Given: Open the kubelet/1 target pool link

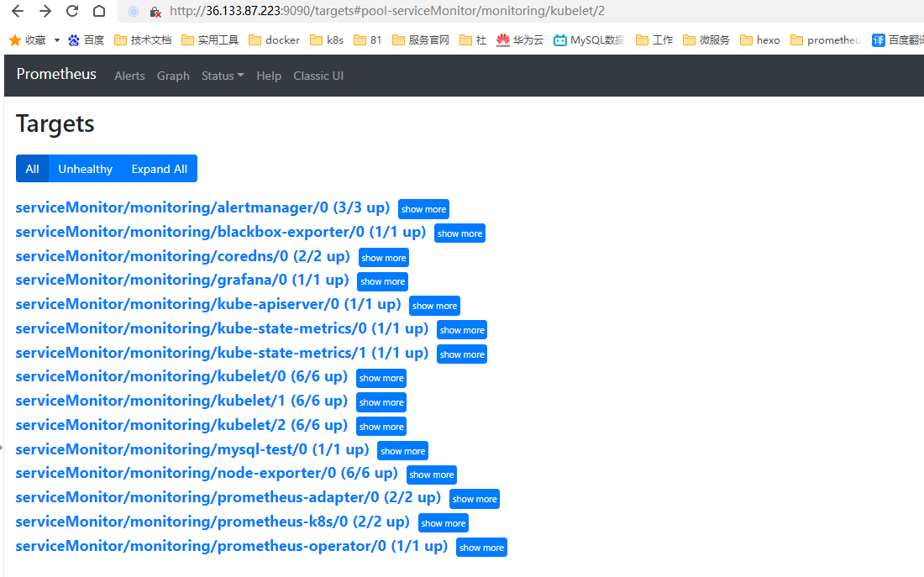Looking at the screenshot, I should tap(181, 400).
